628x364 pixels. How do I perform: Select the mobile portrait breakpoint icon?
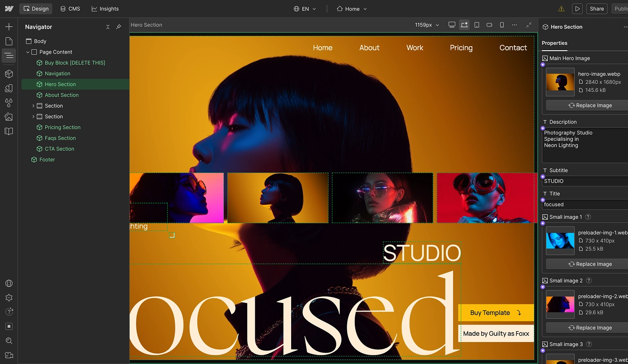[502, 25]
